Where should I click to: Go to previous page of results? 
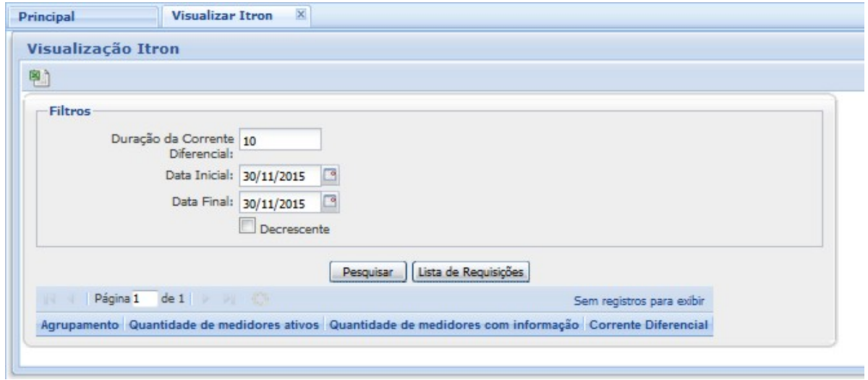71,297
